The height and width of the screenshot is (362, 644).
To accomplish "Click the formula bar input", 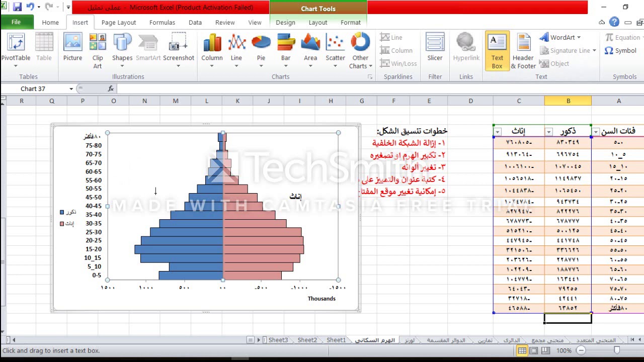I will [x=380, y=88].
